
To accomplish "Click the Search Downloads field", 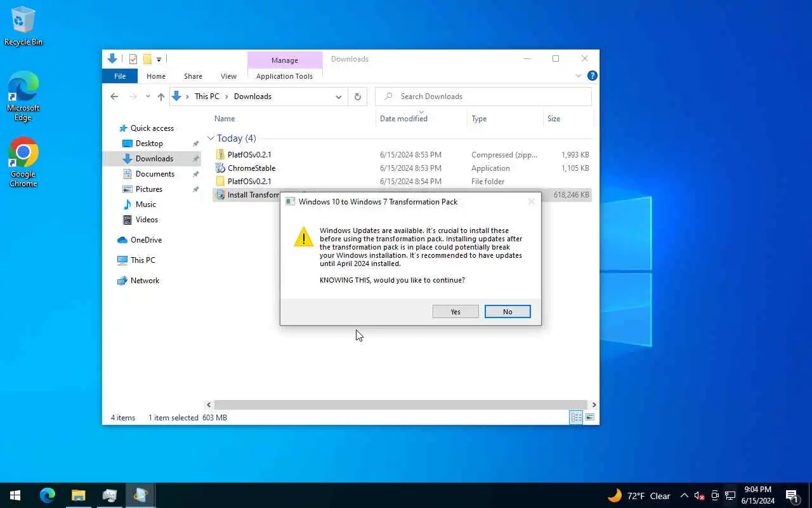I will (x=483, y=97).
